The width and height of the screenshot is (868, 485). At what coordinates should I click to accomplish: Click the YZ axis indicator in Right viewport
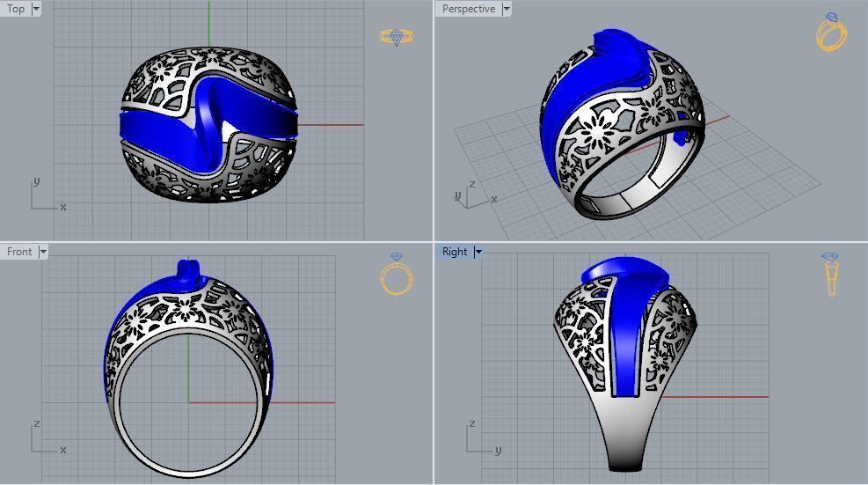pyautogui.click(x=484, y=437)
